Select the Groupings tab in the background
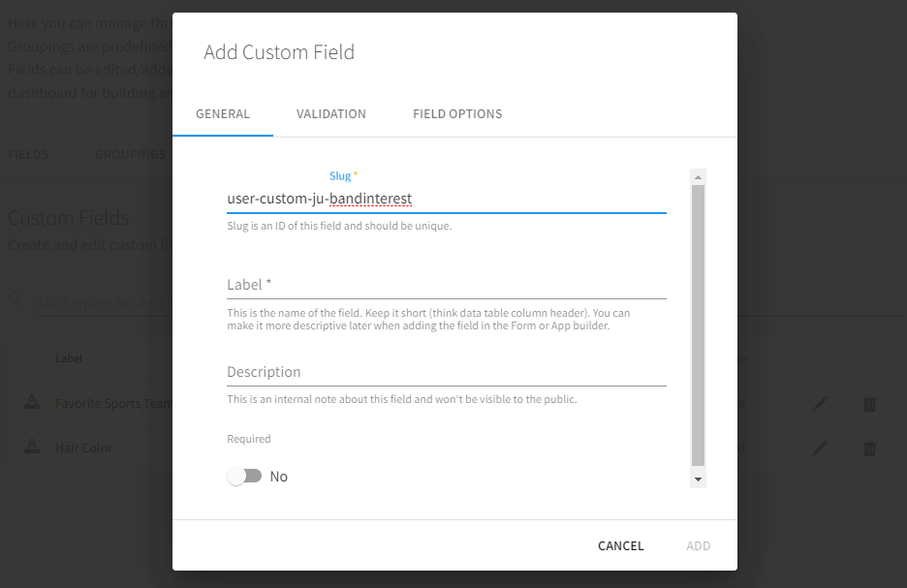907x588 pixels. (131, 155)
